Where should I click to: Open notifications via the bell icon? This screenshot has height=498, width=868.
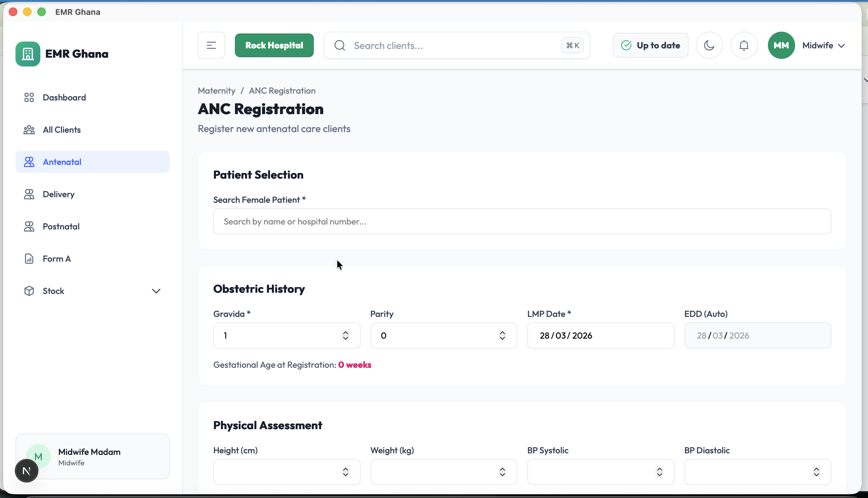click(744, 45)
